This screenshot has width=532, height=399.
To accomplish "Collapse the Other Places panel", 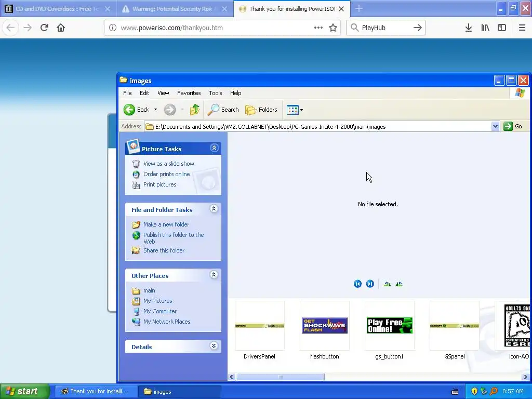I will pos(214,275).
